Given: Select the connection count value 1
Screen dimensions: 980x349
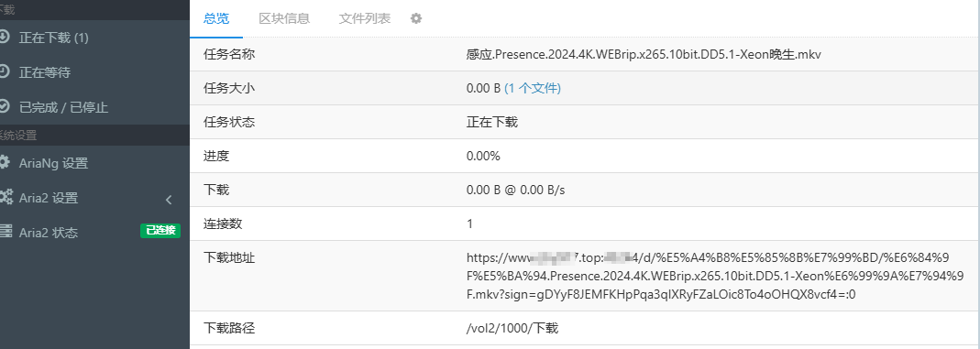Looking at the screenshot, I should pos(470,224).
